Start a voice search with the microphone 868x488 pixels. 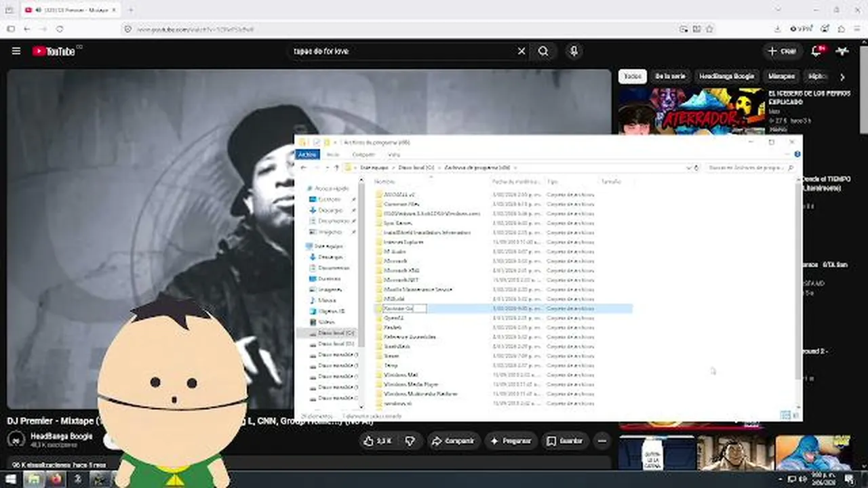coord(574,51)
